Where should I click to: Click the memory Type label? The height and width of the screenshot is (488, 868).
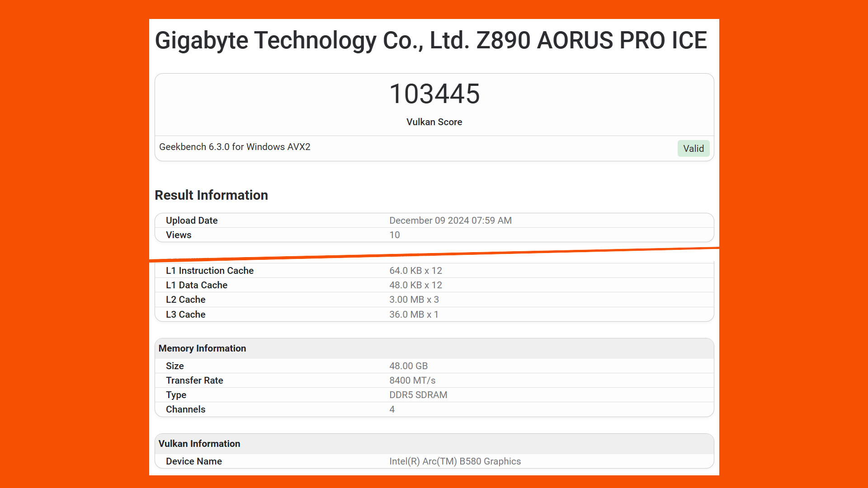[x=176, y=395]
